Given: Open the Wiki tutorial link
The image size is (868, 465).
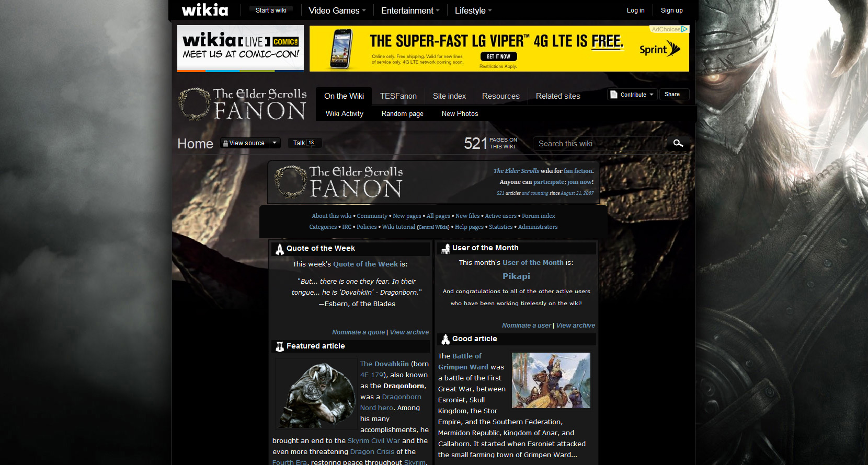Looking at the screenshot, I should (398, 227).
